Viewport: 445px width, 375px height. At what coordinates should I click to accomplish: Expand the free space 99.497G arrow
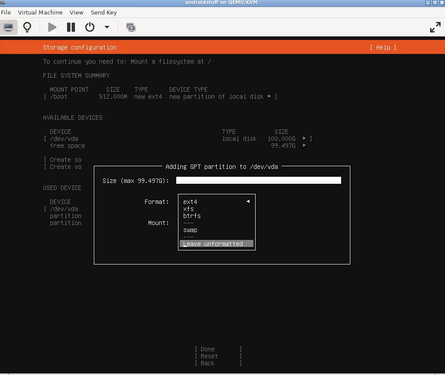[x=304, y=145]
